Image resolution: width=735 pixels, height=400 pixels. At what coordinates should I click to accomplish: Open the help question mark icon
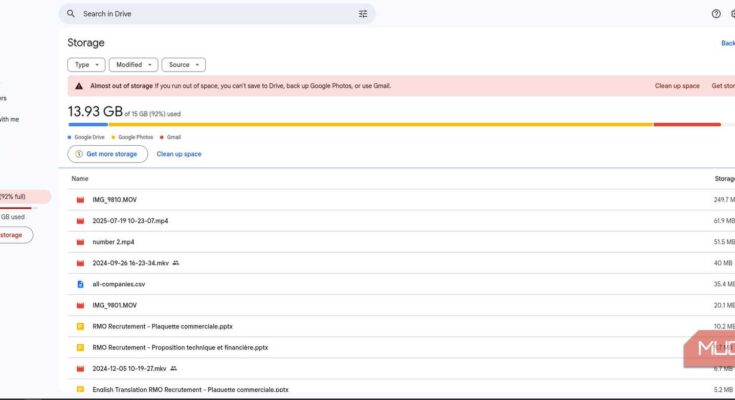(x=716, y=14)
